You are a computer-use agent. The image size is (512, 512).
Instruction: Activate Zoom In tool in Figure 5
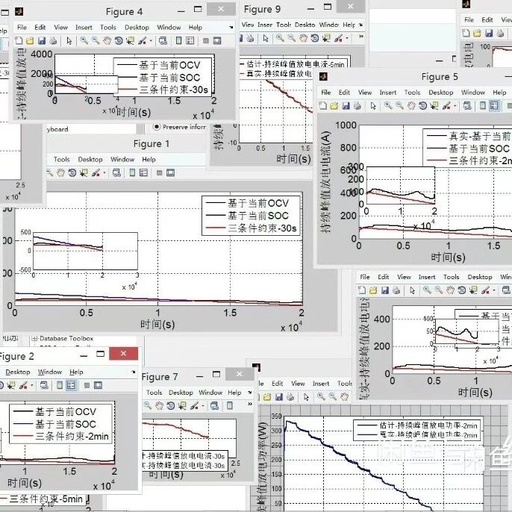(x=388, y=106)
